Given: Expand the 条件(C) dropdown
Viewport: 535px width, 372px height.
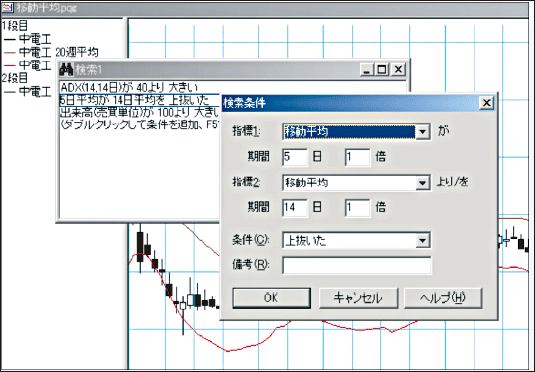Looking at the screenshot, I should coord(422,241).
